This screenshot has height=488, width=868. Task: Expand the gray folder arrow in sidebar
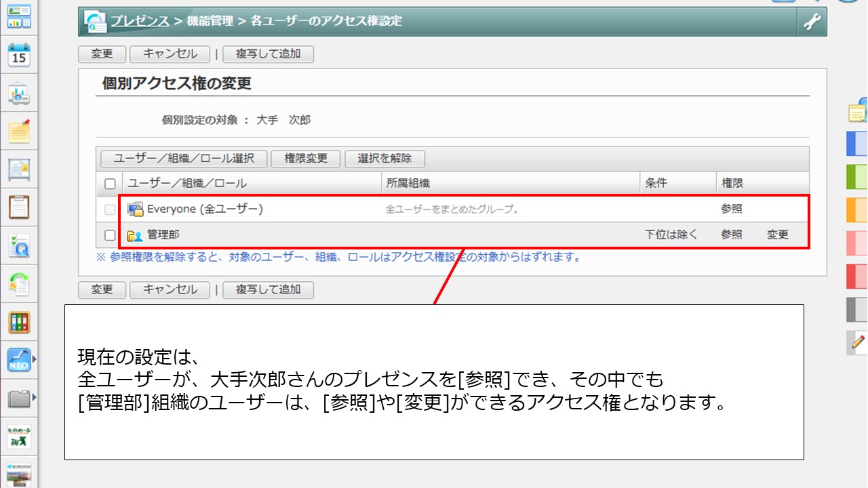(x=35, y=398)
